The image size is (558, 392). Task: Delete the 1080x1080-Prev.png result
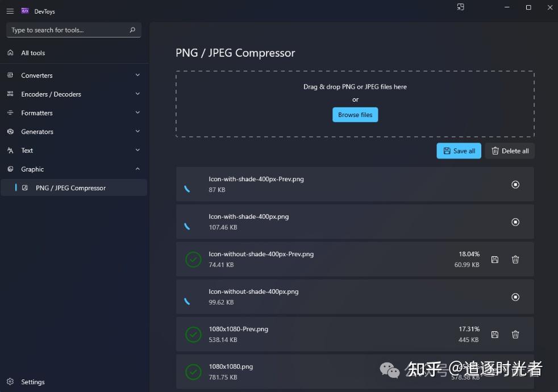(515, 335)
